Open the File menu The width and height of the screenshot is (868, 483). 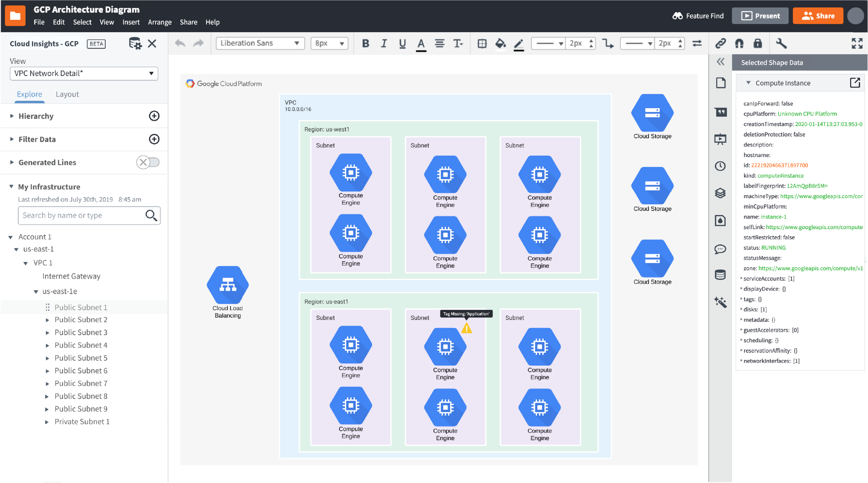pos(39,22)
